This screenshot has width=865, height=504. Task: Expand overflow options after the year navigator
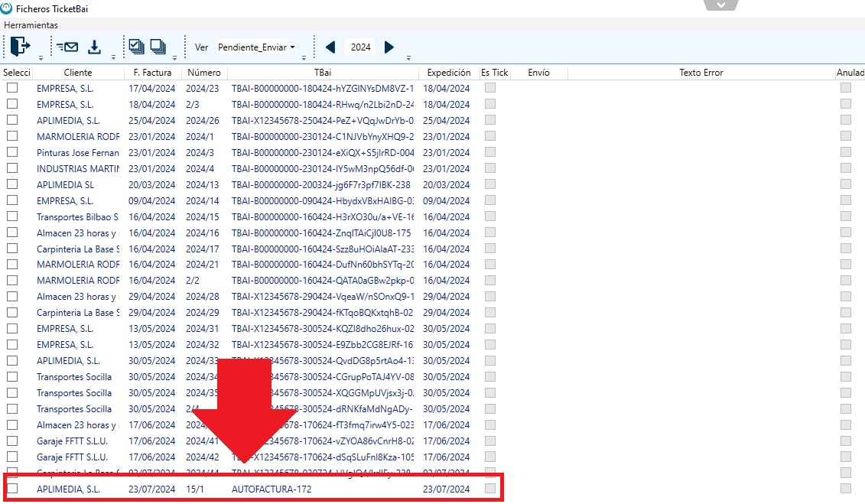pos(408,57)
